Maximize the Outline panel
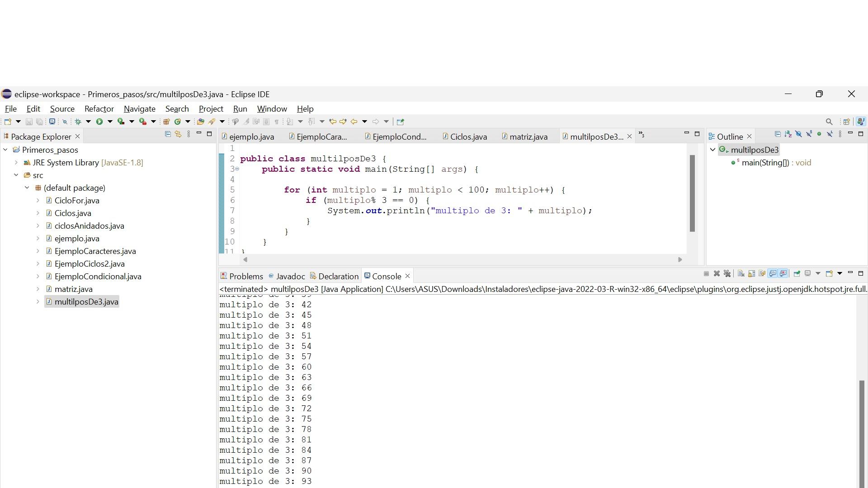The width and height of the screenshot is (868, 488). click(x=861, y=134)
